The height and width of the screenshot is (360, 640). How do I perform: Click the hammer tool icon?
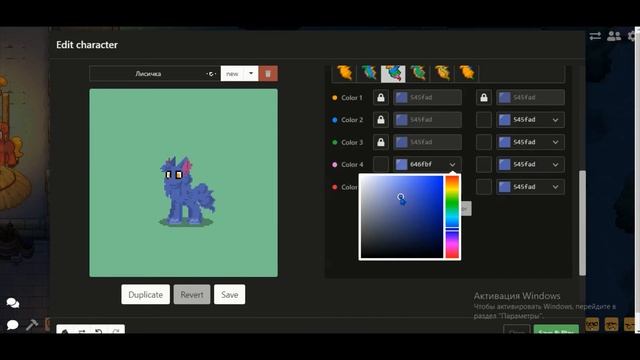click(x=32, y=324)
